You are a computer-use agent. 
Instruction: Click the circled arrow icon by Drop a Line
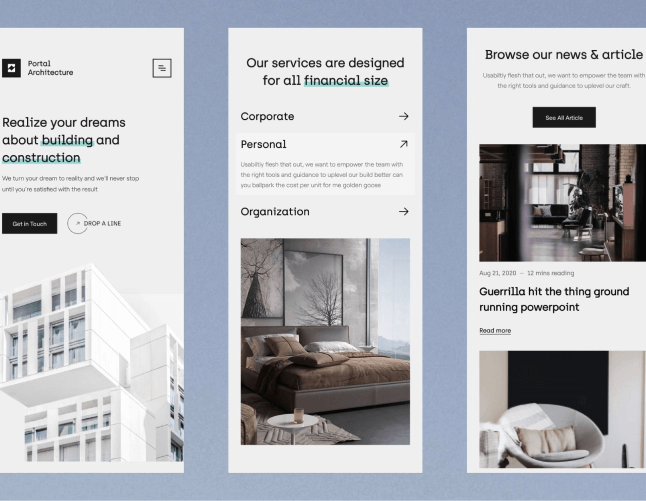pyautogui.click(x=77, y=223)
